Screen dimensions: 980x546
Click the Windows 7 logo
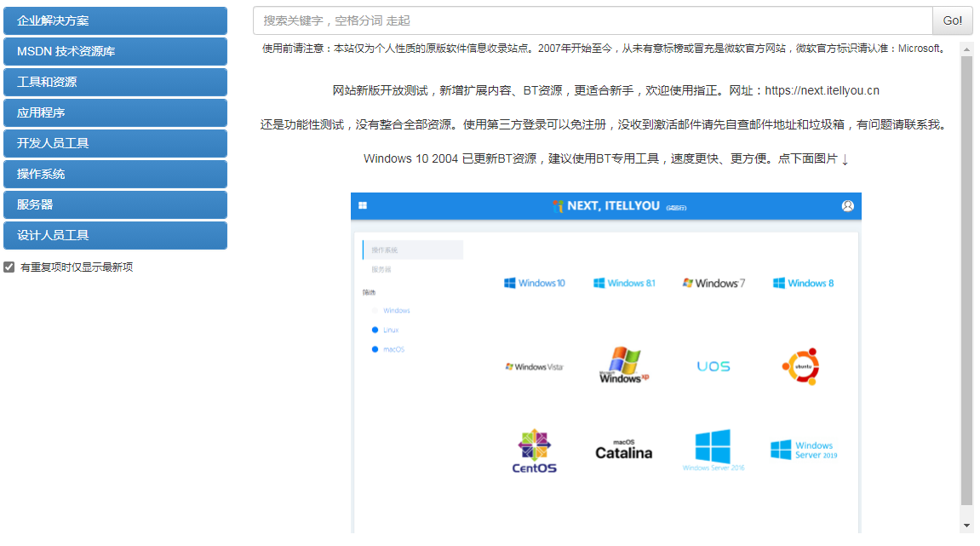click(x=714, y=283)
